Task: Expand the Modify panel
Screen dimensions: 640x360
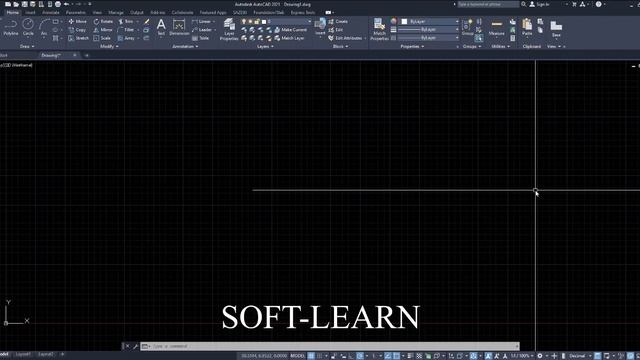Action: click(x=109, y=47)
